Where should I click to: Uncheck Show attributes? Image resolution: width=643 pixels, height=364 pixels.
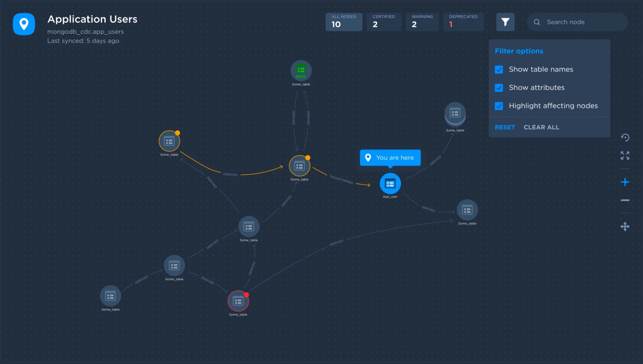pos(499,88)
